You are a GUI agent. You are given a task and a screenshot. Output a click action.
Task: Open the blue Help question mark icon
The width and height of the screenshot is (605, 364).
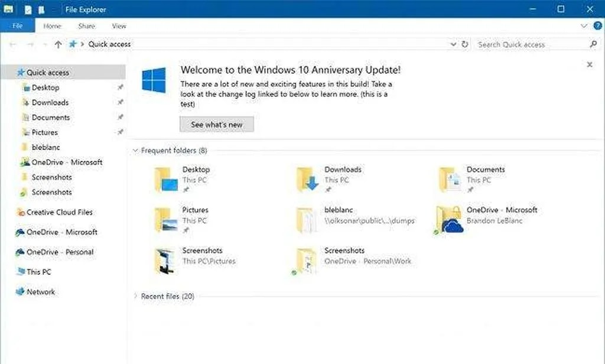coord(597,26)
